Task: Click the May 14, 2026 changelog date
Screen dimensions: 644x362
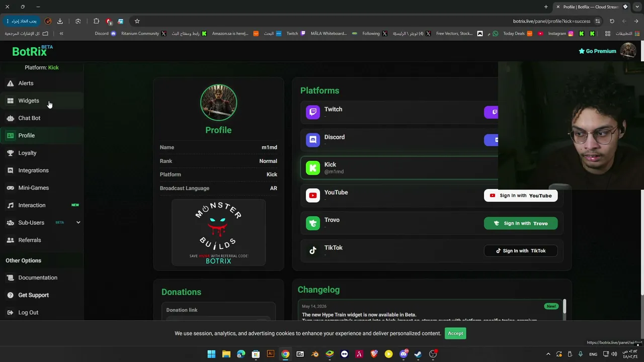Action: tap(314, 306)
